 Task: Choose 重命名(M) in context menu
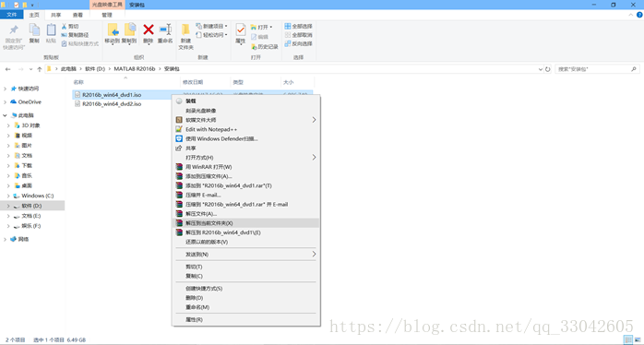[x=245, y=307]
